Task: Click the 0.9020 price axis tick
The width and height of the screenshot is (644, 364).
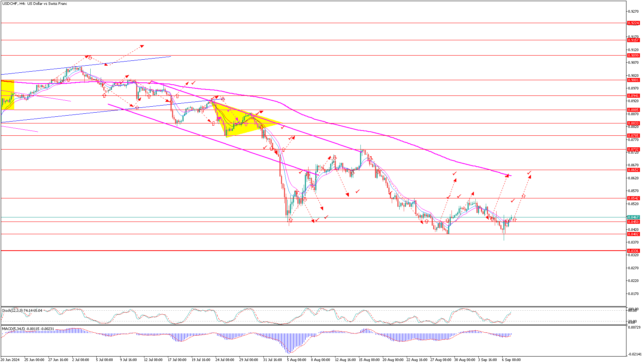Action: 633,75
